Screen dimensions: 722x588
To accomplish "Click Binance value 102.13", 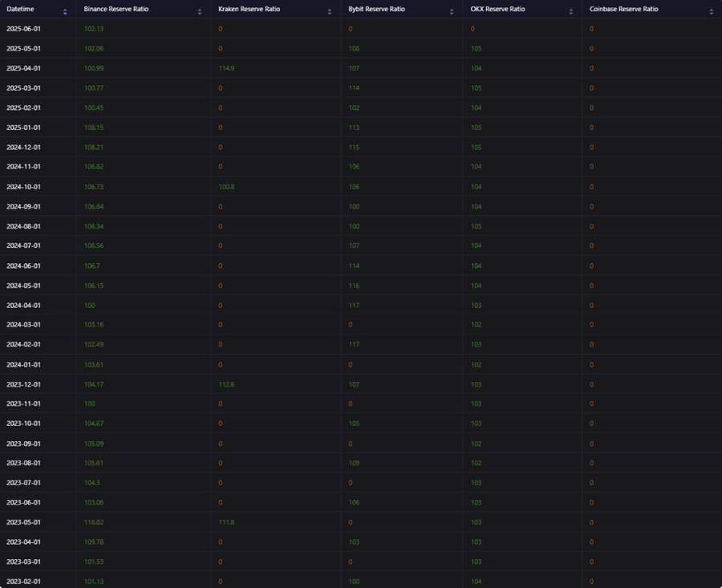I will click(x=94, y=29).
